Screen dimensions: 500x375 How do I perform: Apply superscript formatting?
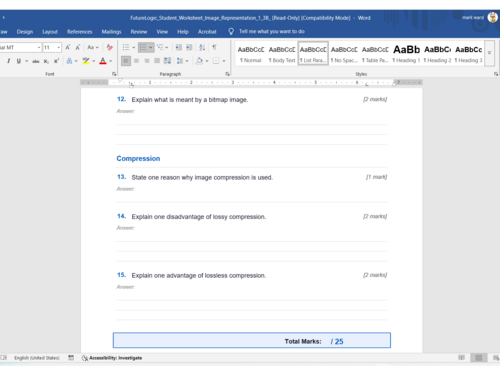point(56,61)
